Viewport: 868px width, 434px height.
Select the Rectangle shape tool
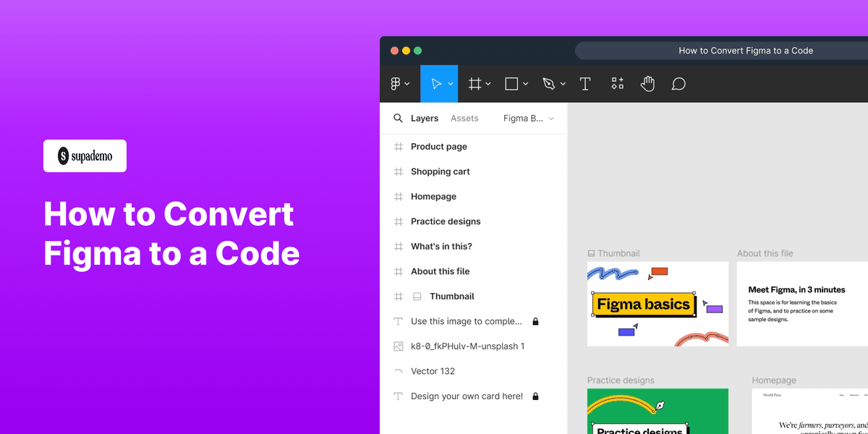511,83
